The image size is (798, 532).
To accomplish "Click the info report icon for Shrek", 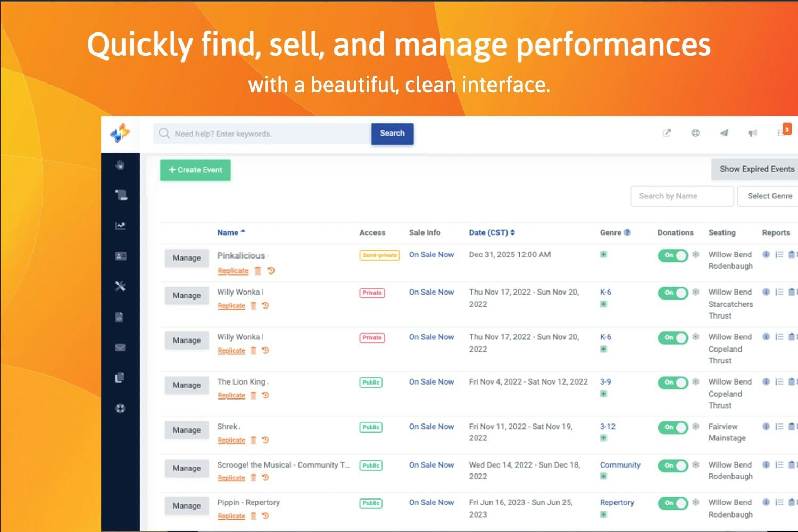I will (x=766, y=426).
